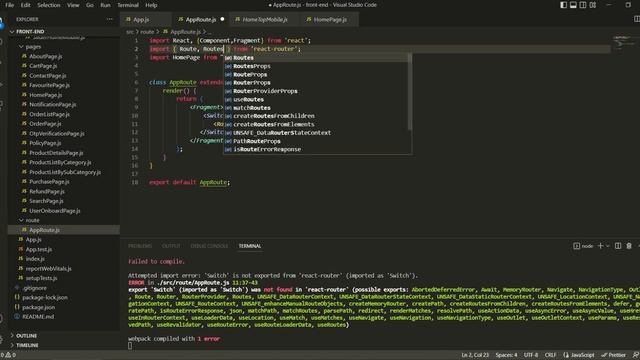
Task: Choose isRouteErrorResponse in suggestions
Action: point(316,149)
